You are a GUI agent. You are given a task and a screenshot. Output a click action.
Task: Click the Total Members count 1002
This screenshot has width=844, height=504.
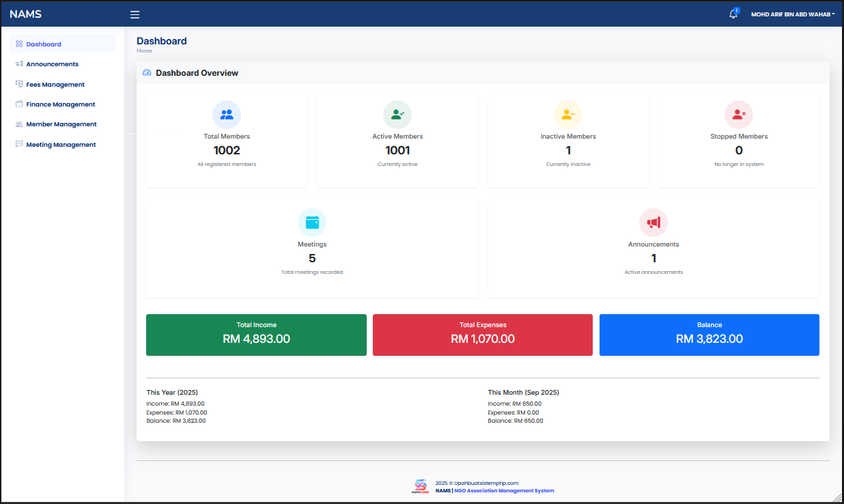(x=227, y=150)
